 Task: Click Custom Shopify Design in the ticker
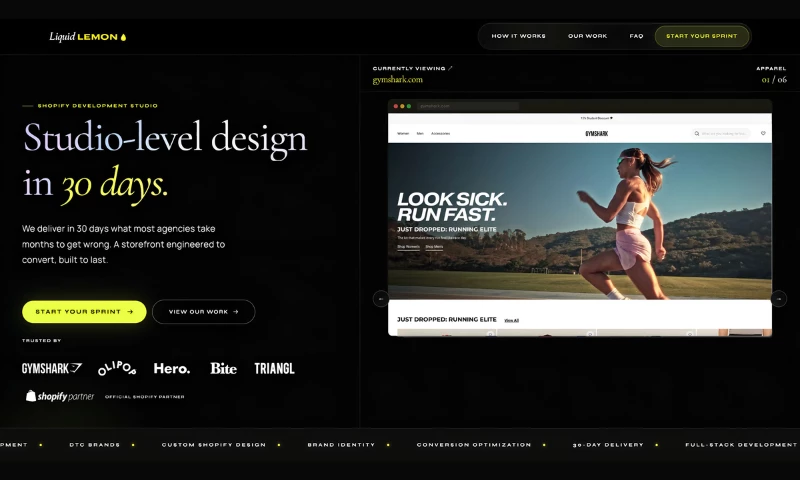tap(214, 445)
